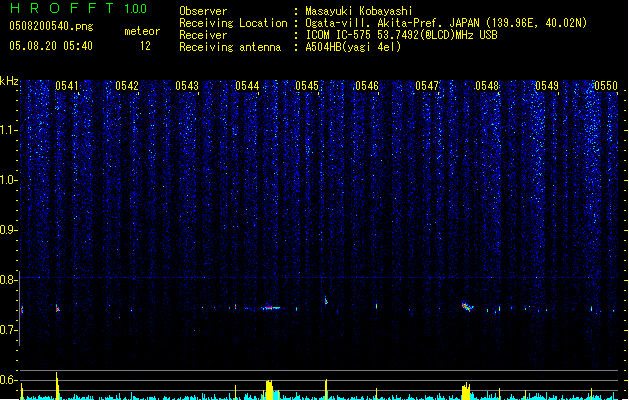Click the meteor echo just after 0545
Screen dimensions: 629x400
point(326,301)
